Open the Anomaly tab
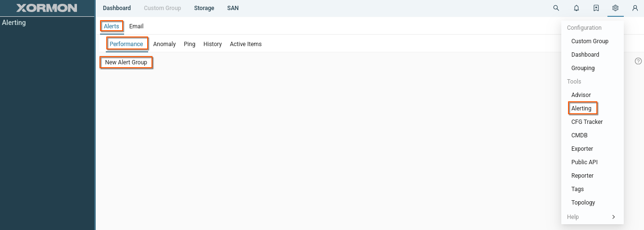 pyautogui.click(x=164, y=44)
